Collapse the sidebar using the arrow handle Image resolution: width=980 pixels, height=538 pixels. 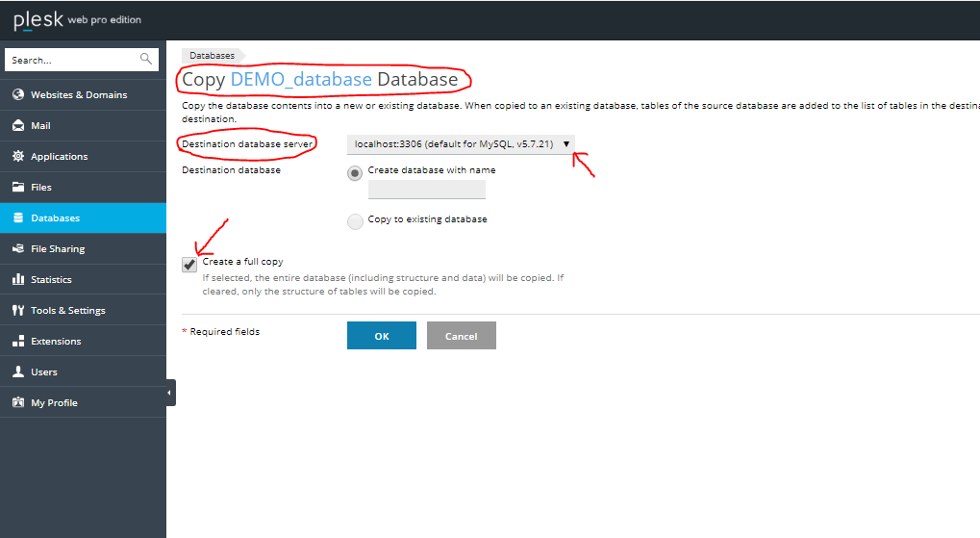(x=170, y=393)
